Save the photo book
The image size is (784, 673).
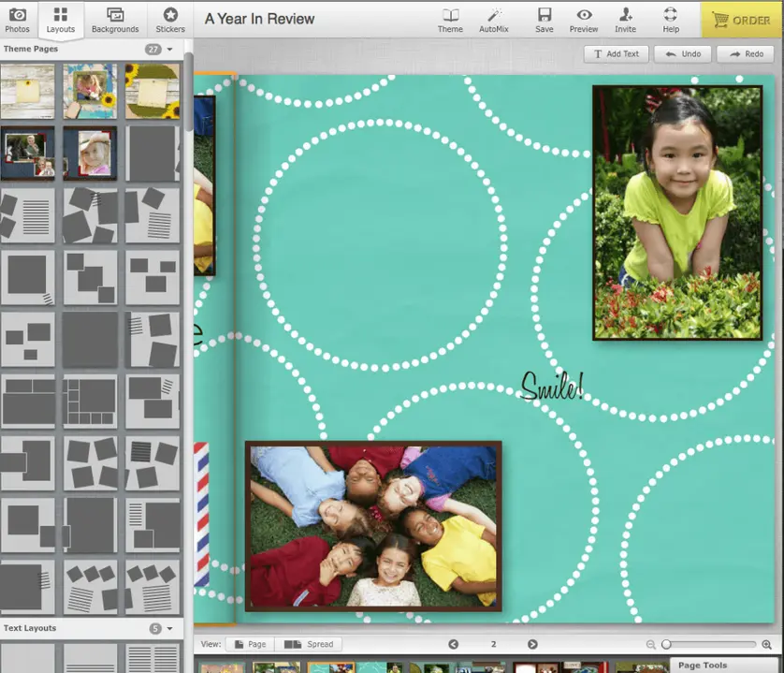(x=544, y=20)
